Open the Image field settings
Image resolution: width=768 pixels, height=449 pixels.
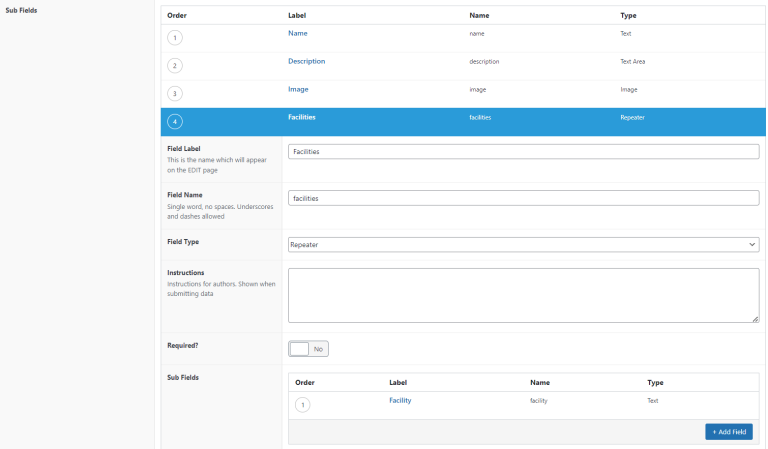[298, 89]
